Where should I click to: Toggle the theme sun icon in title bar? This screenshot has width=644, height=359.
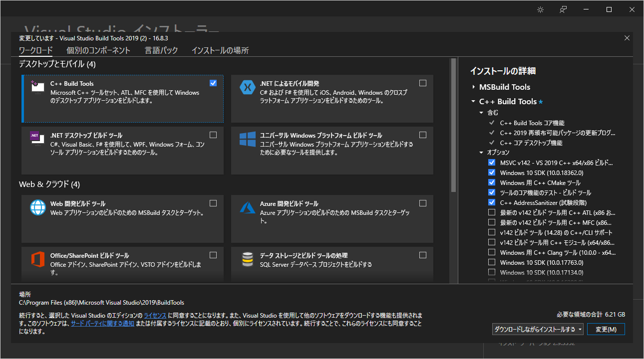tap(540, 9)
